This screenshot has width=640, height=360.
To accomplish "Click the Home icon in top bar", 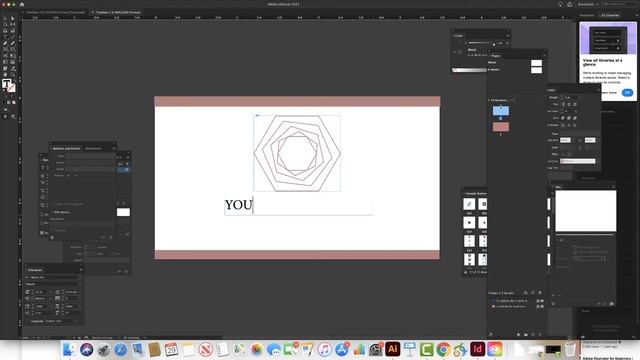I will coord(22,4).
